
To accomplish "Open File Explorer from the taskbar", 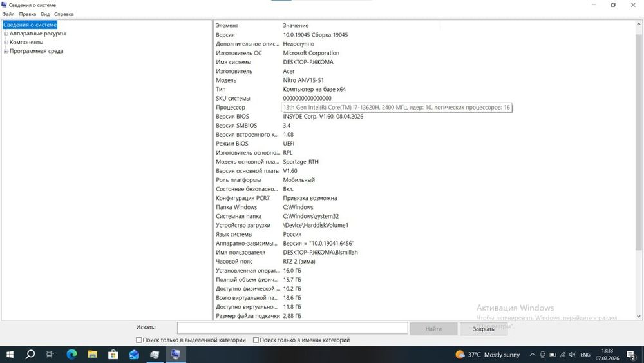I will coord(92,355).
